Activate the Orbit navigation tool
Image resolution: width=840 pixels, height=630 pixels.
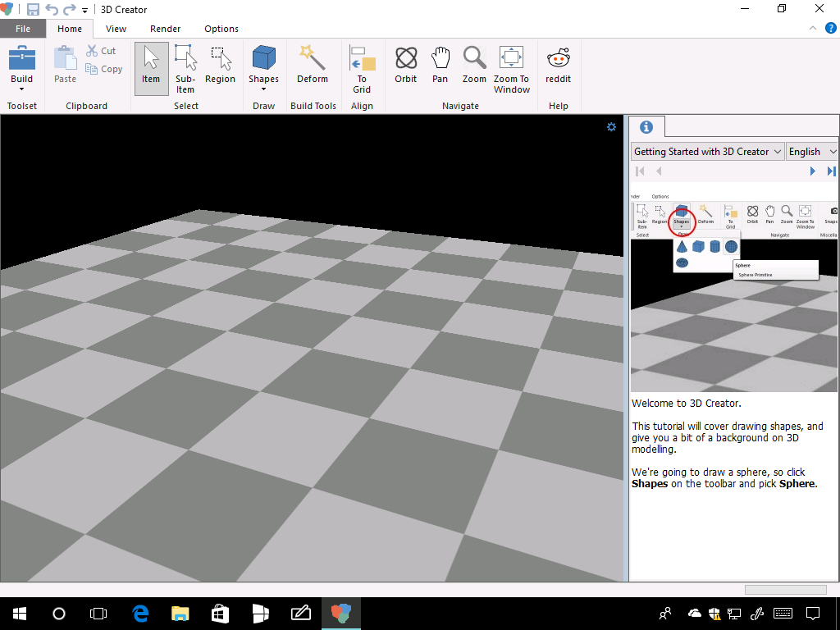[x=405, y=64]
